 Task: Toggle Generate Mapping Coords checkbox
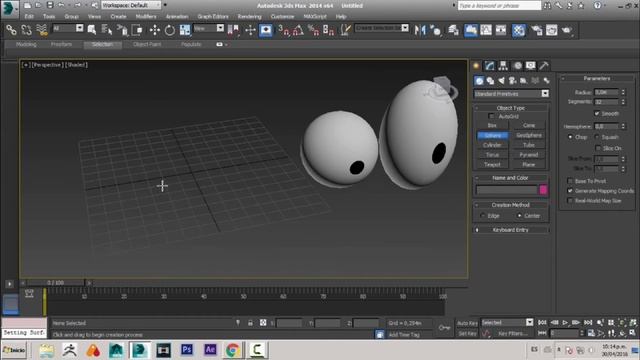[x=570, y=191]
